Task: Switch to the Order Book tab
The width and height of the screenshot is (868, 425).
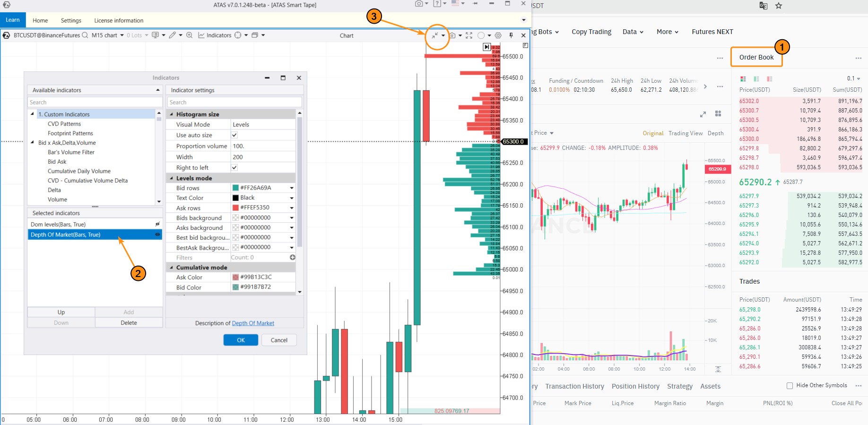Action: 756,57
